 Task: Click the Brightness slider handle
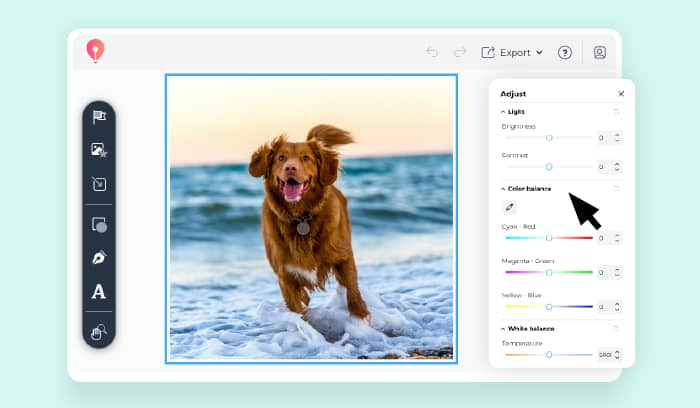[549, 138]
